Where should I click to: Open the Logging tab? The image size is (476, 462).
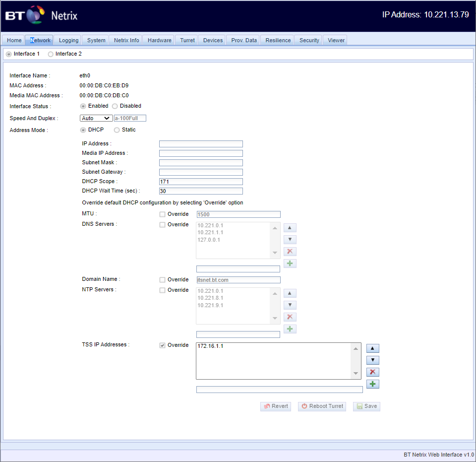(68, 40)
